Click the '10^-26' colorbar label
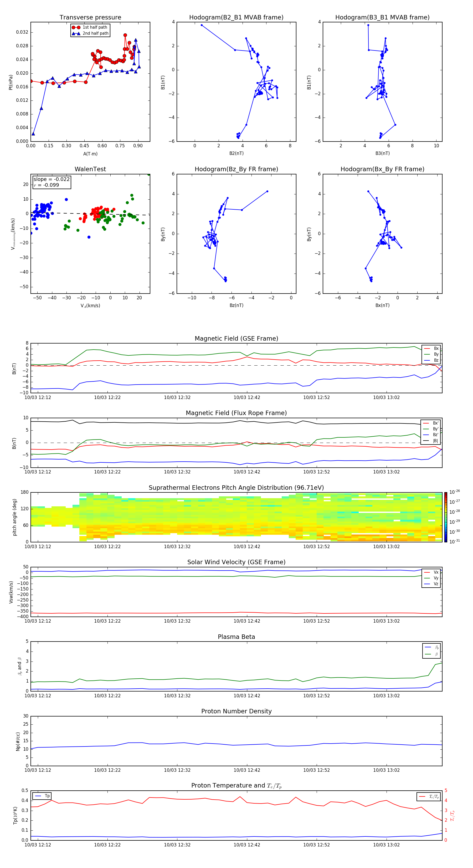The width and height of the screenshot is (473, 868). tap(455, 492)
